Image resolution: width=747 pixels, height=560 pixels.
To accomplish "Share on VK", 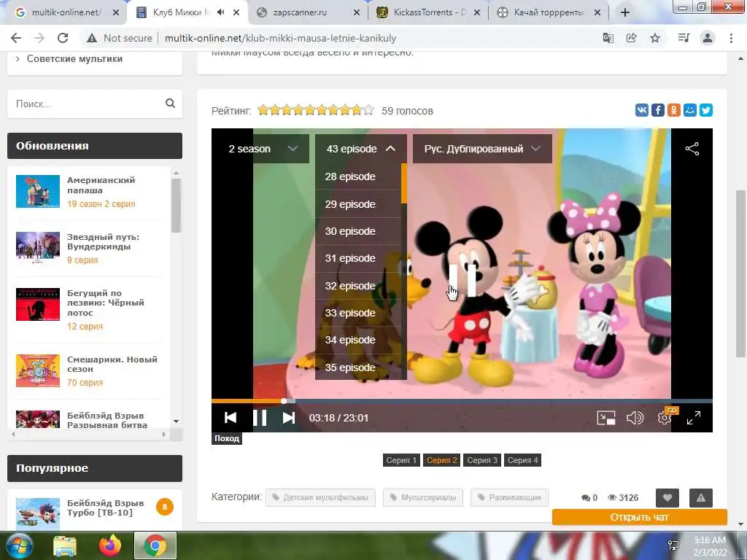I will 642,111.
